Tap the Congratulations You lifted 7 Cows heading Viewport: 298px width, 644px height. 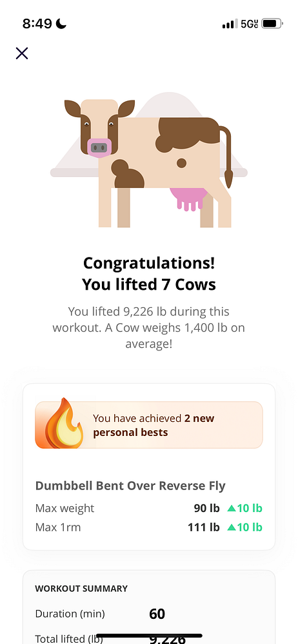coord(148,274)
